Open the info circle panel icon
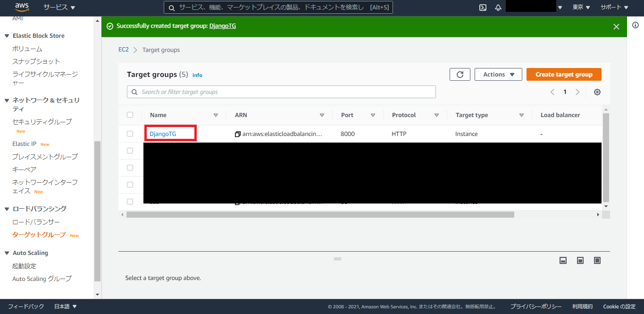The width and height of the screenshot is (644, 314). coord(635,25)
